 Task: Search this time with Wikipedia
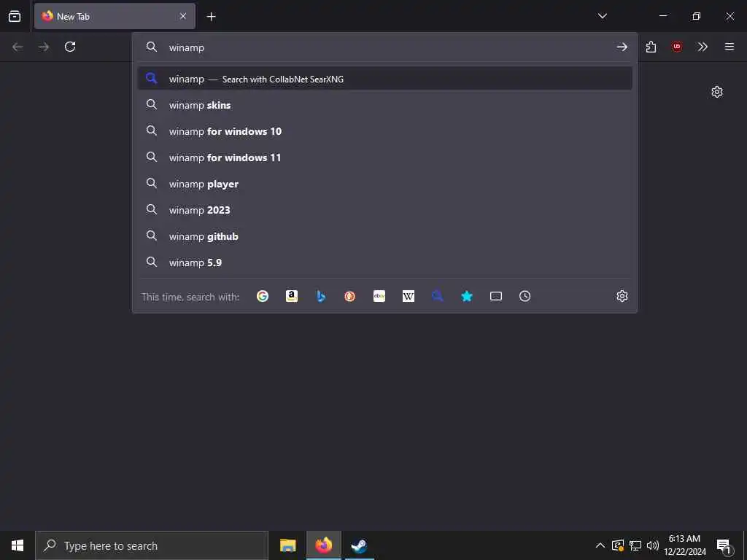[x=409, y=296]
